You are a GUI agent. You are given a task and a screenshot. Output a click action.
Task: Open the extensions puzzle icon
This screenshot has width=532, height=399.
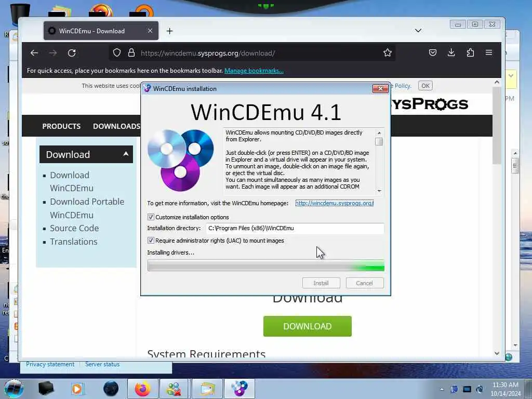point(470,52)
